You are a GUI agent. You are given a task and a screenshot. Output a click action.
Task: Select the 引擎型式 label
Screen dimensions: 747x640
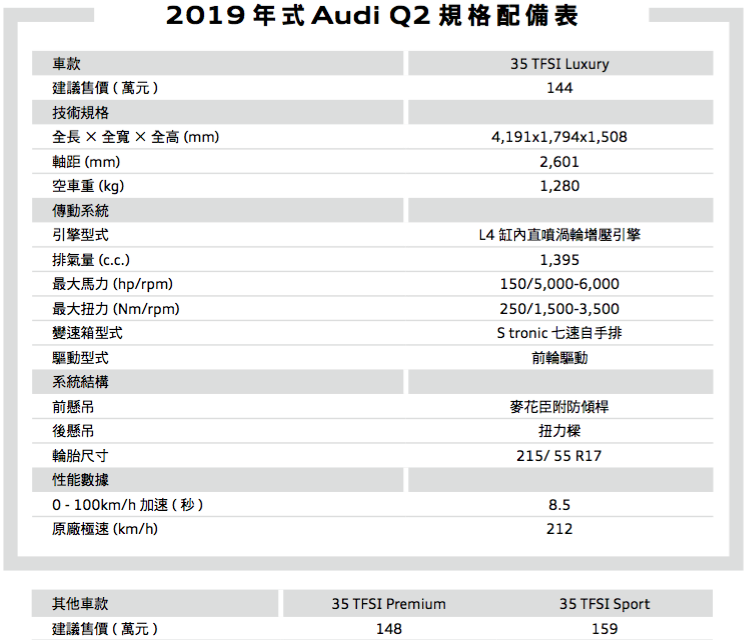(x=81, y=235)
